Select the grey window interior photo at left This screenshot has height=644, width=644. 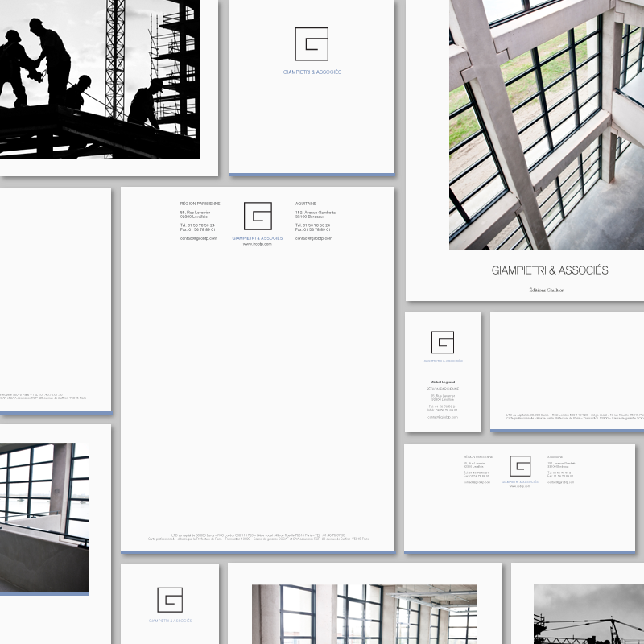44,518
